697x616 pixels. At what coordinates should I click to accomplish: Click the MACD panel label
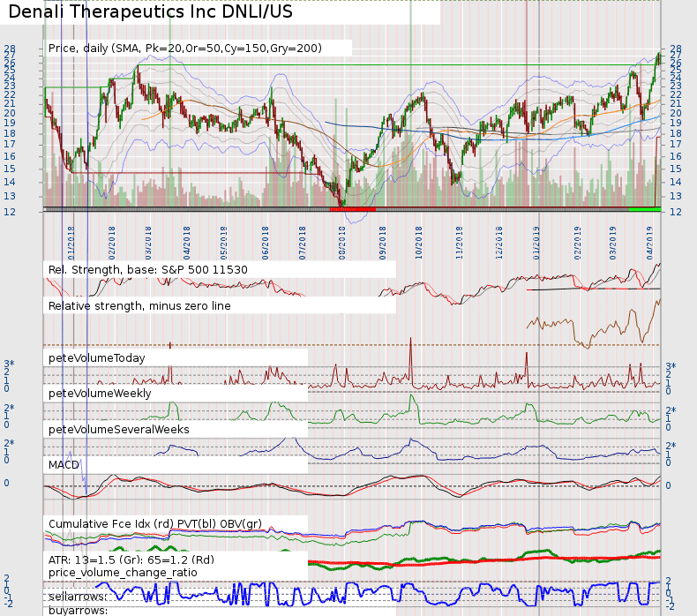click(x=64, y=465)
